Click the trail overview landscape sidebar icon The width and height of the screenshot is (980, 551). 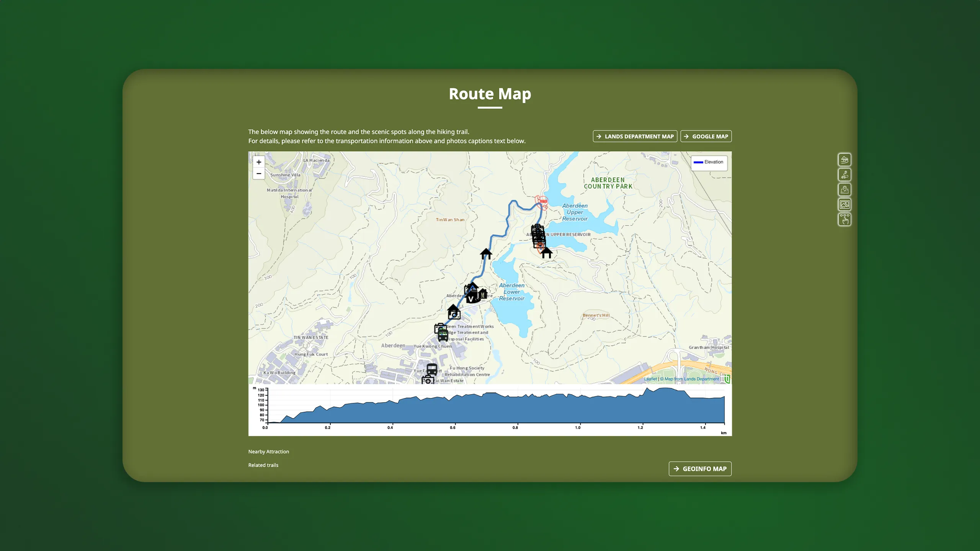844,160
